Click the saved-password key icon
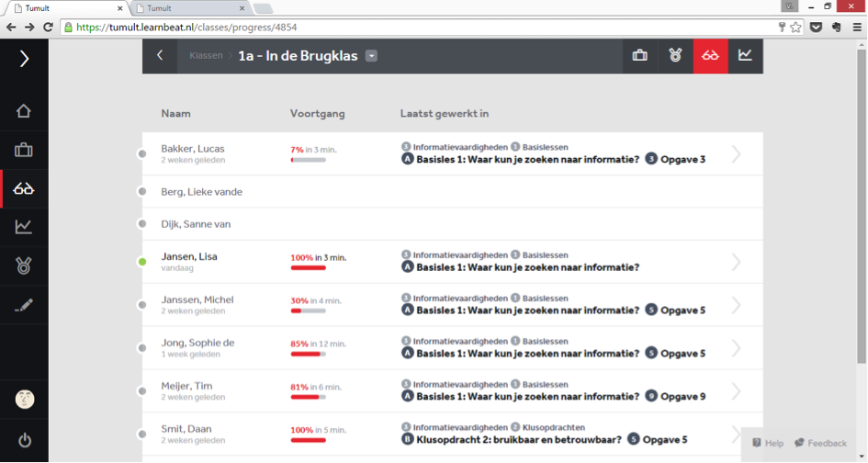The width and height of the screenshot is (868, 463). pos(782,28)
